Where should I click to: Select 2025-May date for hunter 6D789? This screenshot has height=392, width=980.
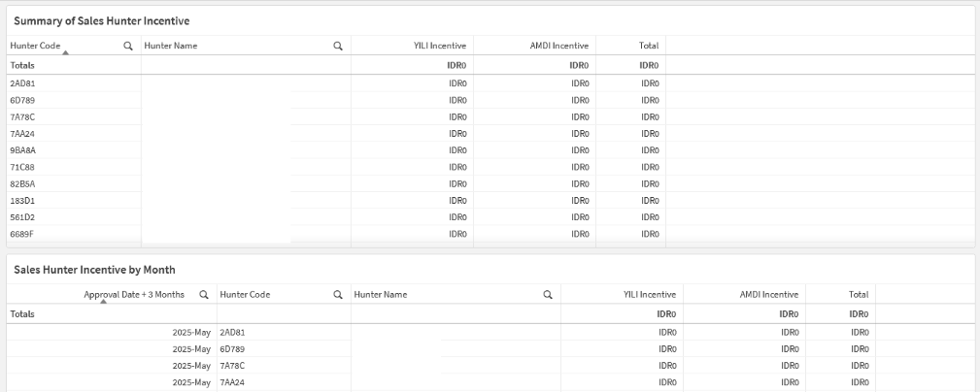tap(191, 349)
